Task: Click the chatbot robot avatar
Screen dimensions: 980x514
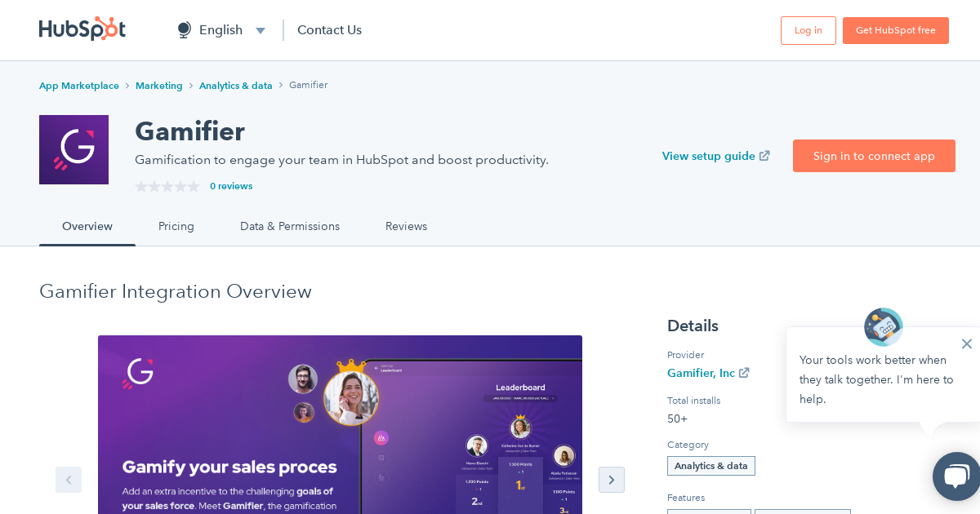Action: click(883, 326)
